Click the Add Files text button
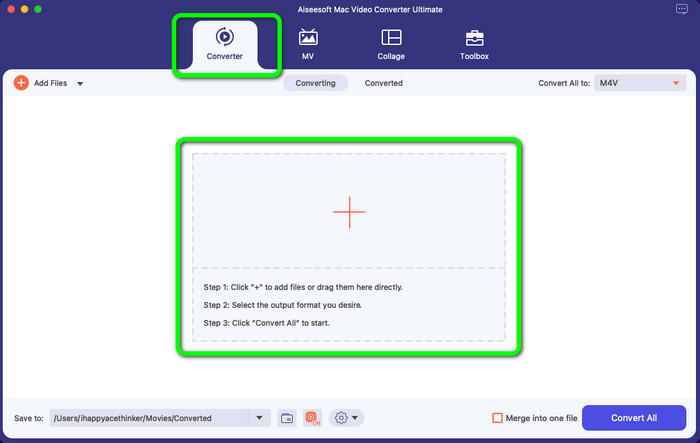Viewport: 700px width, 443px height. pyautogui.click(x=51, y=83)
